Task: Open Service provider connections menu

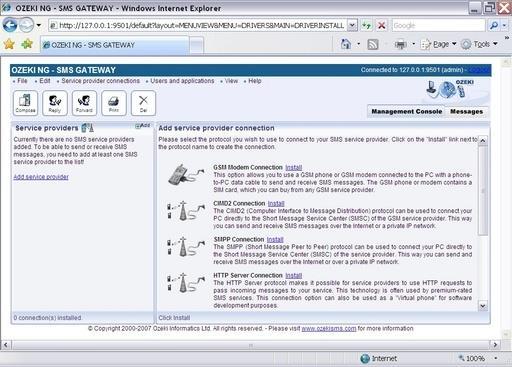Action: [100, 81]
